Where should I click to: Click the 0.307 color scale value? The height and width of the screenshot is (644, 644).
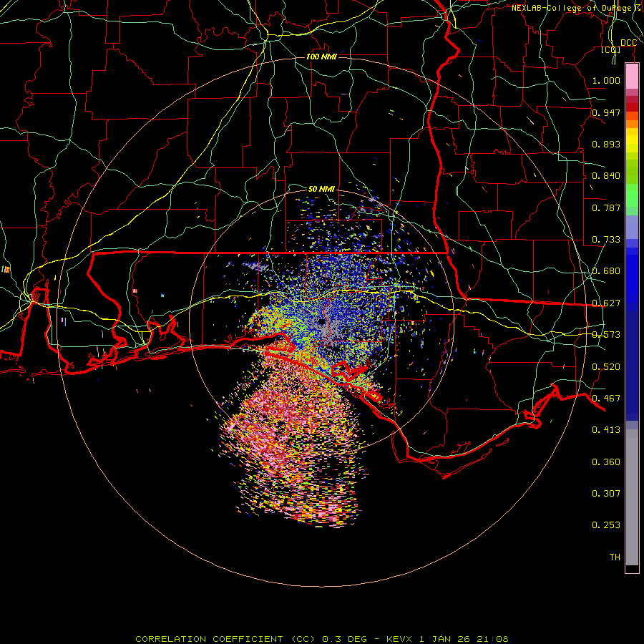coord(606,494)
